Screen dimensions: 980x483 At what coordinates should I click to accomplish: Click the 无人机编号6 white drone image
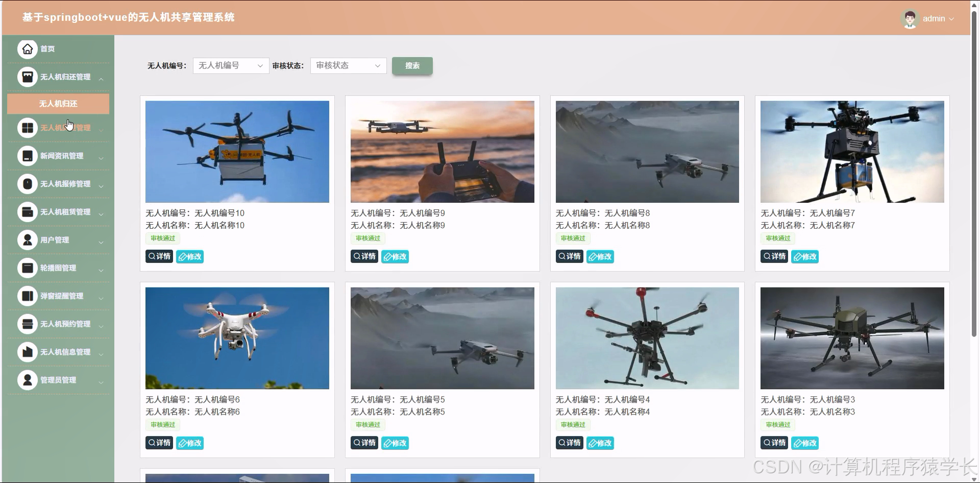pos(237,338)
